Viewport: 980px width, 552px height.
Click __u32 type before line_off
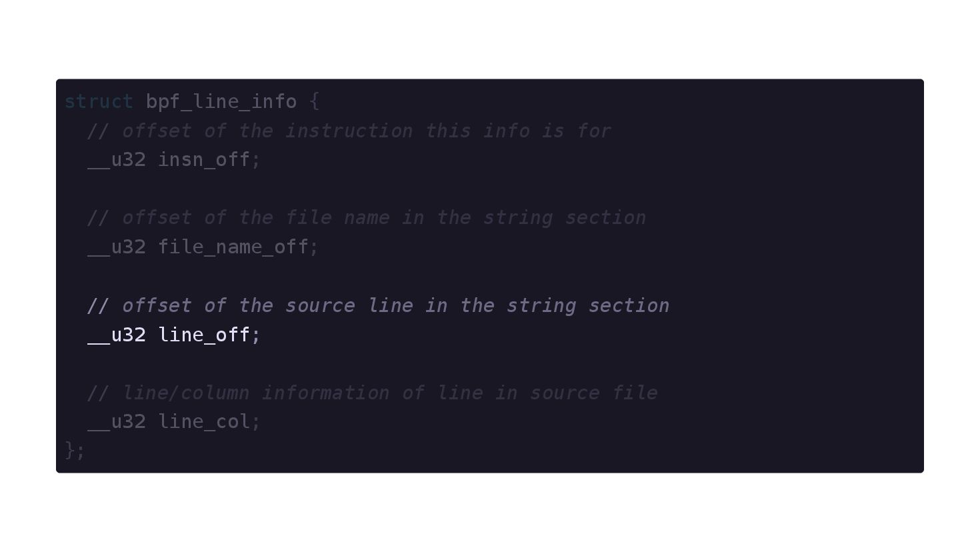[117, 335]
